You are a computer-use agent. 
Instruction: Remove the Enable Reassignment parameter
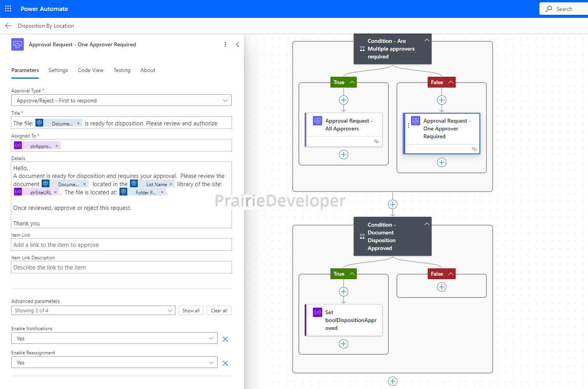tap(225, 363)
